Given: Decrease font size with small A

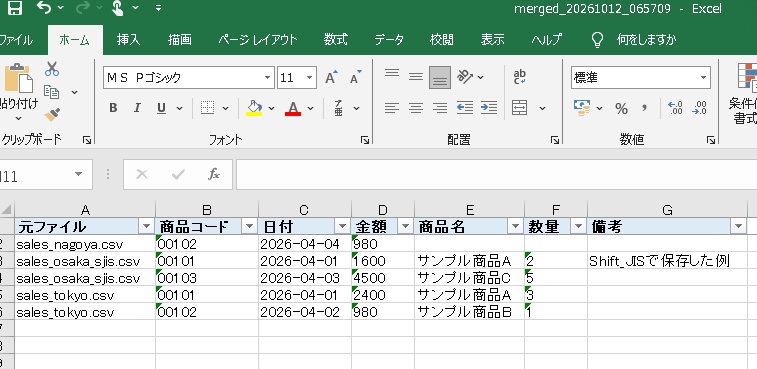Looking at the screenshot, I should click(356, 77).
